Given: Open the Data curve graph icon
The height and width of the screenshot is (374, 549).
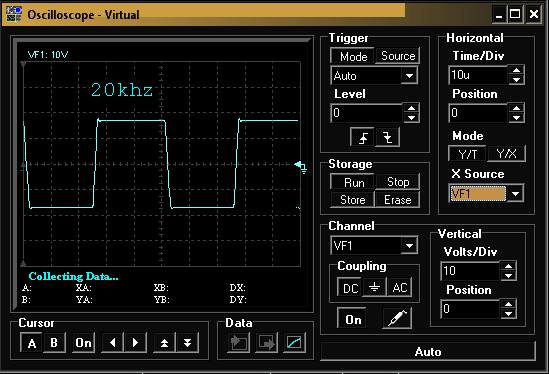Looking at the screenshot, I should click(x=294, y=342).
